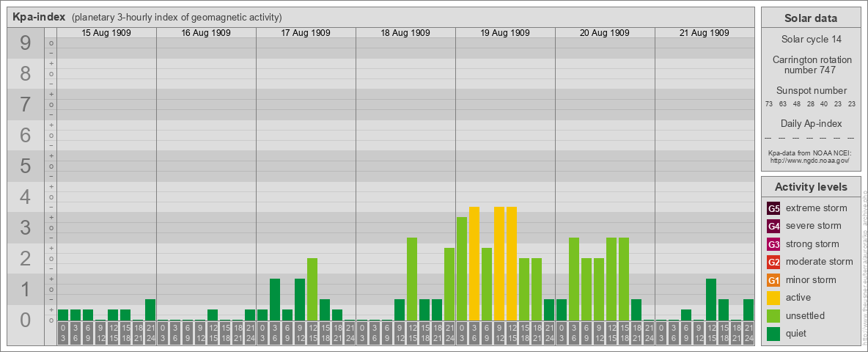This screenshot has height=352, width=868.
Task: Click the G4 severe storm legend icon
Action: pyautogui.click(x=773, y=227)
